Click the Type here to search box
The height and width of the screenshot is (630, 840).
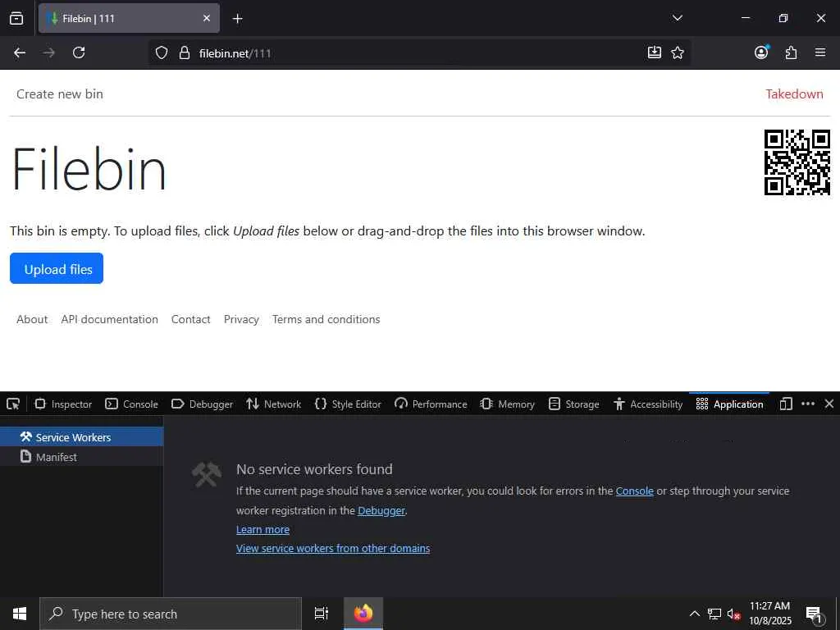point(171,614)
